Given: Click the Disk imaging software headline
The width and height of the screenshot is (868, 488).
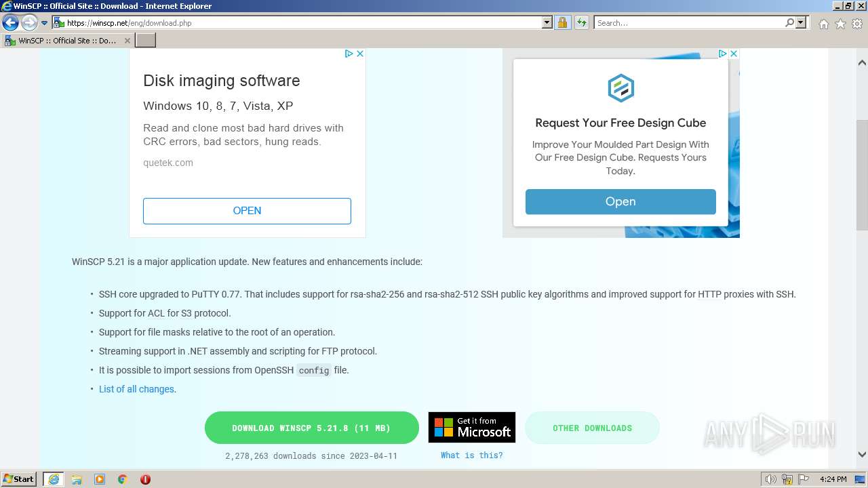Looking at the screenshot, I should (x=222, y=81).
